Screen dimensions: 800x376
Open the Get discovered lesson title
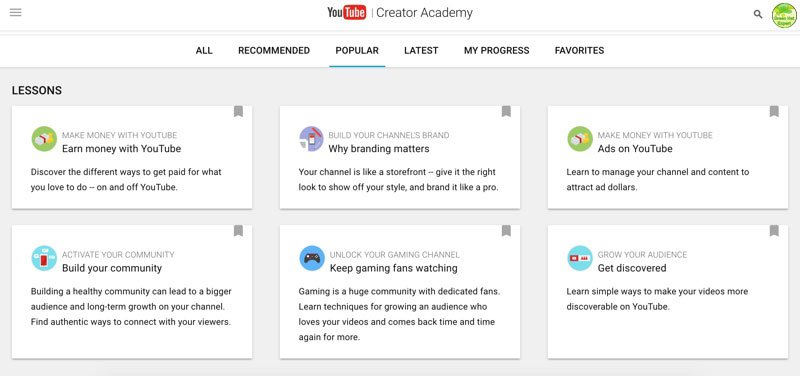coord(632,268)
